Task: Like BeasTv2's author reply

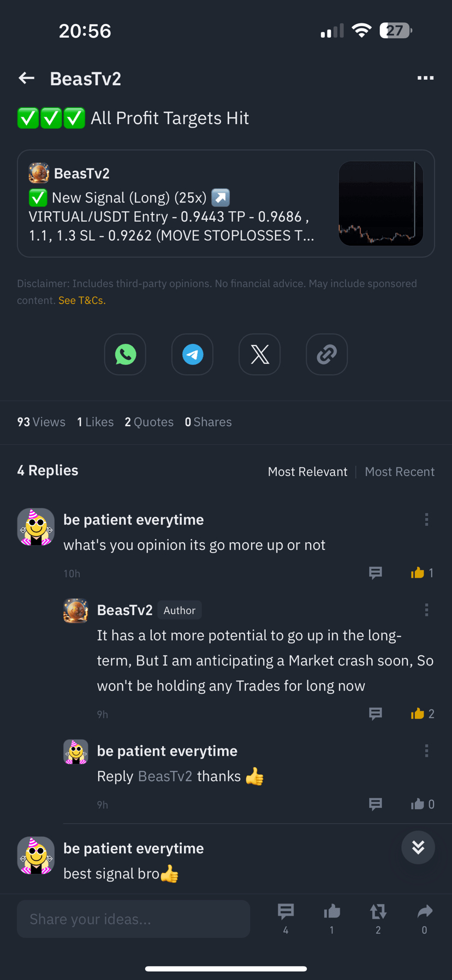Action: (x=418, y=714)
